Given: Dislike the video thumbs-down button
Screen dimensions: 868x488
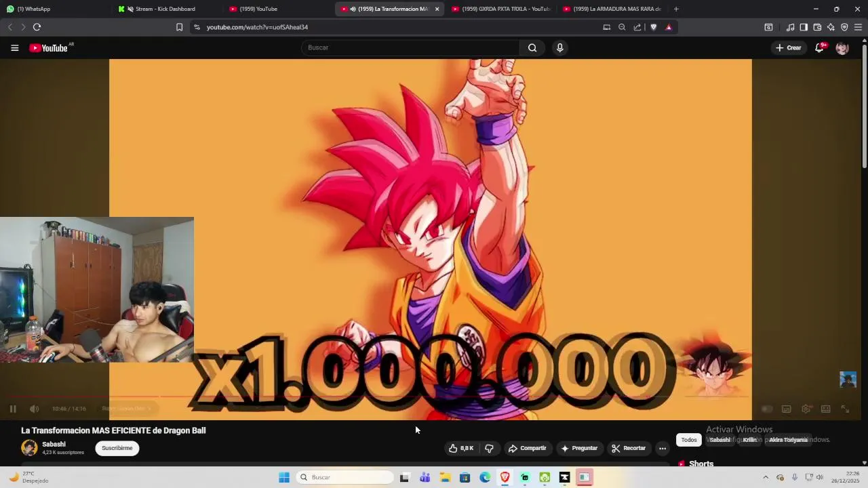Looking at the screenshot, I should point(489,448).
